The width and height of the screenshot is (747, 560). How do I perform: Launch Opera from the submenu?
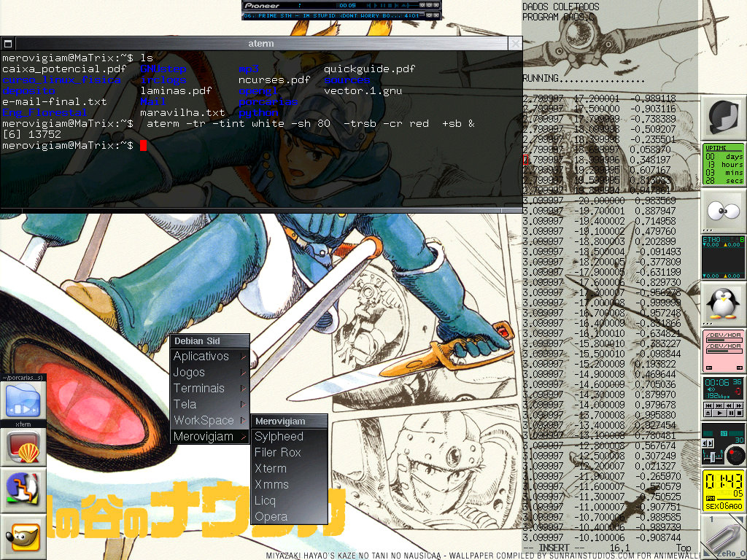click(x=289, y=517)
